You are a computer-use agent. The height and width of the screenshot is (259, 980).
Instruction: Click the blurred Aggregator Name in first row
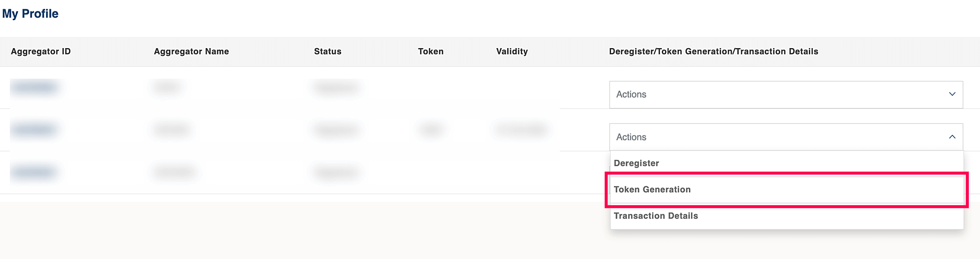coord(167,87)
